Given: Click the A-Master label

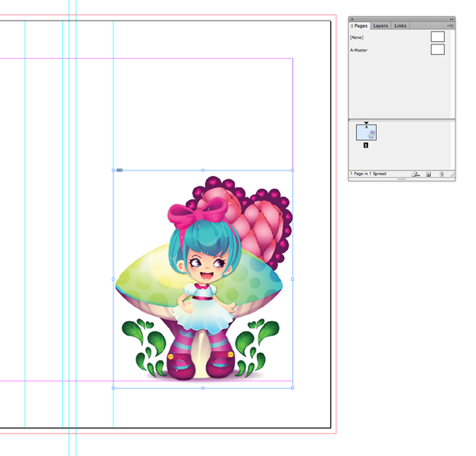Looking at the screenshot, I should (359, 50).
